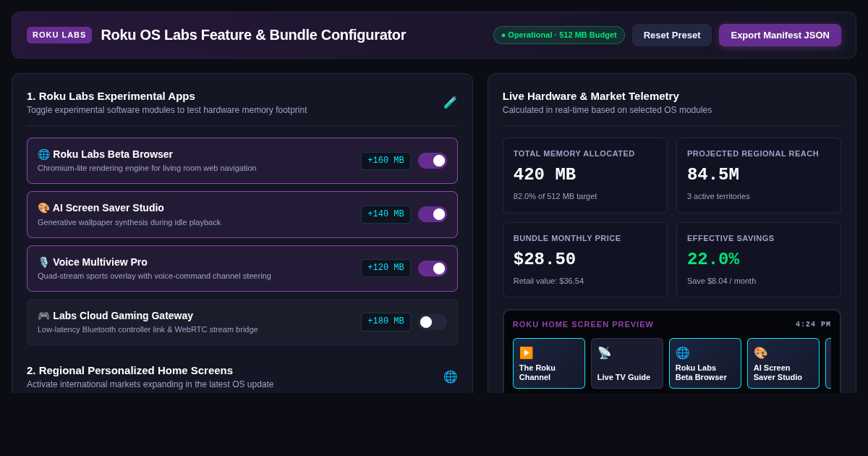
Task: Click the page title 'Roku OS Labs Feature & Bundle Configurator'
Action: click(x=253, y=35)
